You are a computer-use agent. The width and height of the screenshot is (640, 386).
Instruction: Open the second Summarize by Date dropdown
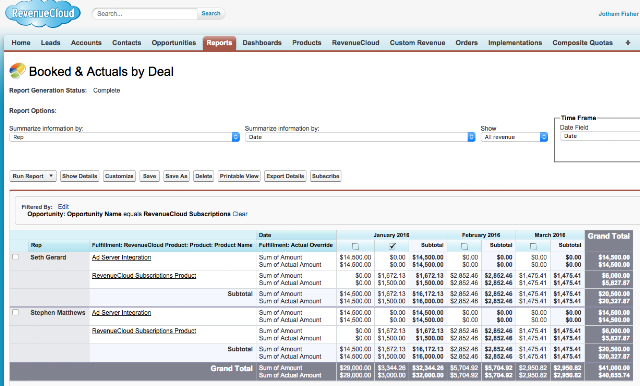360,137
